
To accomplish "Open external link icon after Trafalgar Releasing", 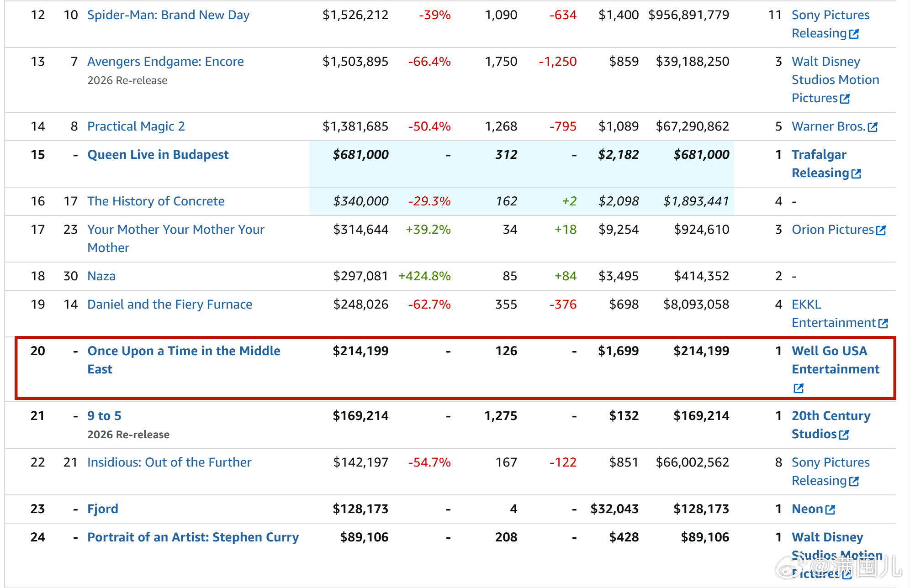I will pyautogui.click(x=856, y=173).
